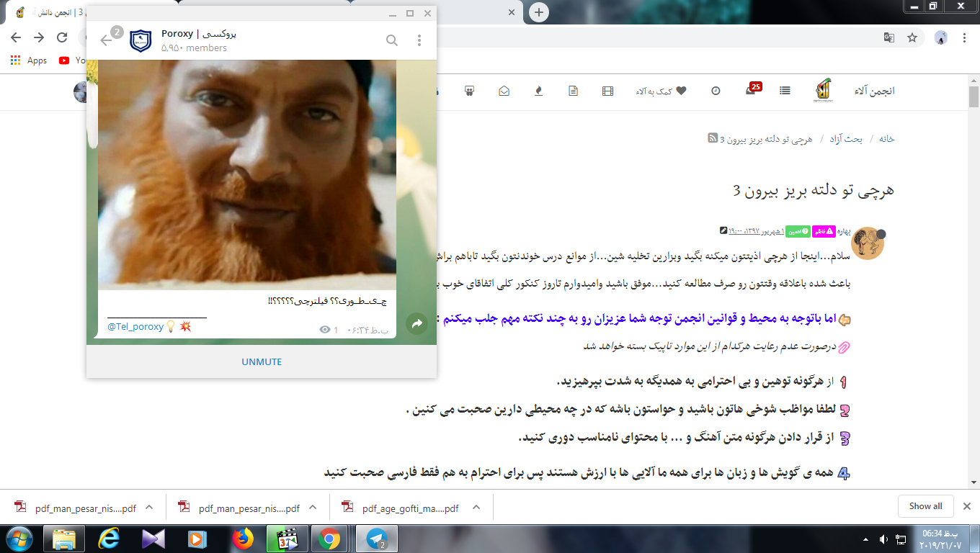Go back using Telegram's back arrow

click(107, 40)
